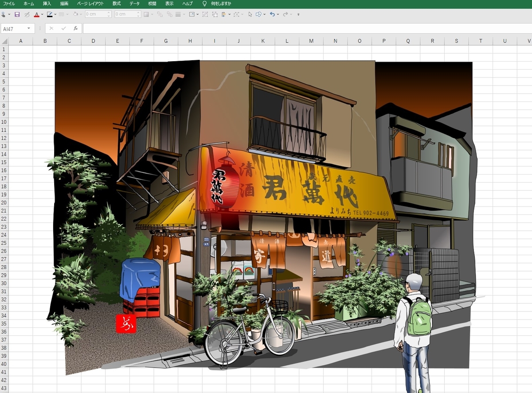Select column header A
Screen dimensions: 532x393
click(x=21, y=41)
